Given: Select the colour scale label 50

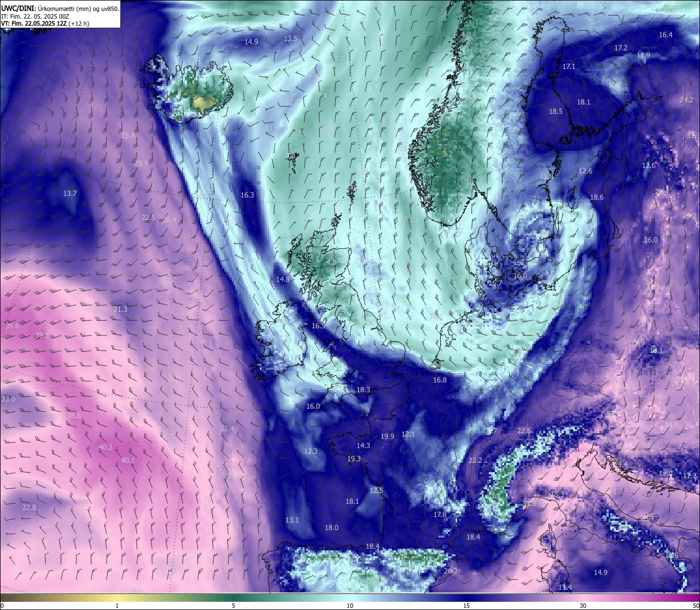Looking at the screenshot, I should (x=696, y=606).
